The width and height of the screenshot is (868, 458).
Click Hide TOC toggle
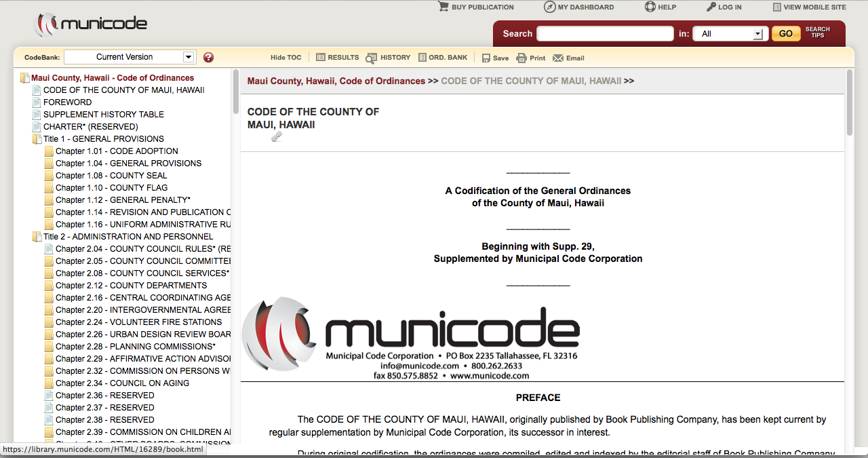tap(285, 58)
